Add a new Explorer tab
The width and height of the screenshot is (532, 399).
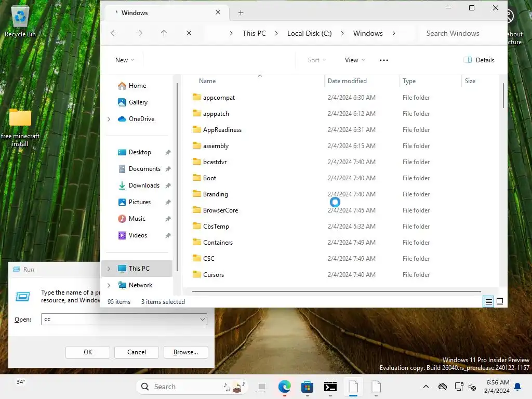[x=241, y=13]
